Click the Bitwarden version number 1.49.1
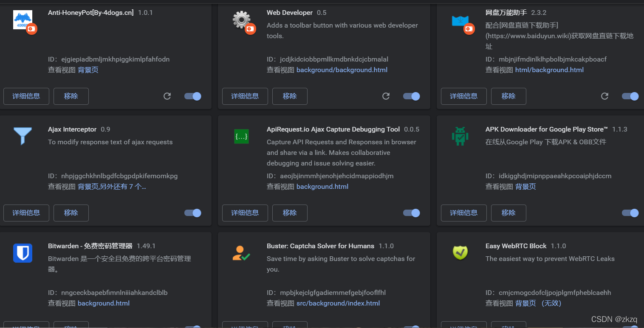This screenshot has height=328, width=644. tap(146, 246)
